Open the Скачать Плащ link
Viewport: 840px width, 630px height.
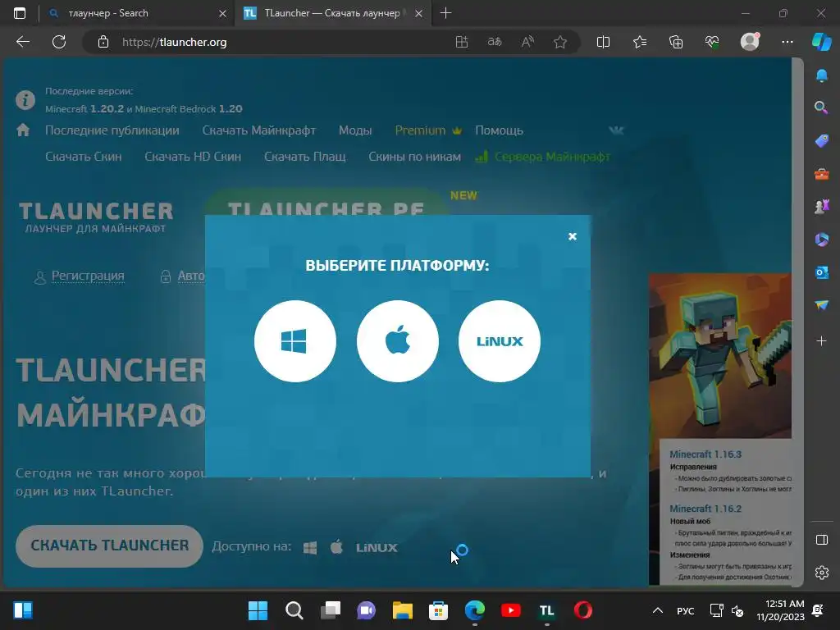[x=305, y=157]
